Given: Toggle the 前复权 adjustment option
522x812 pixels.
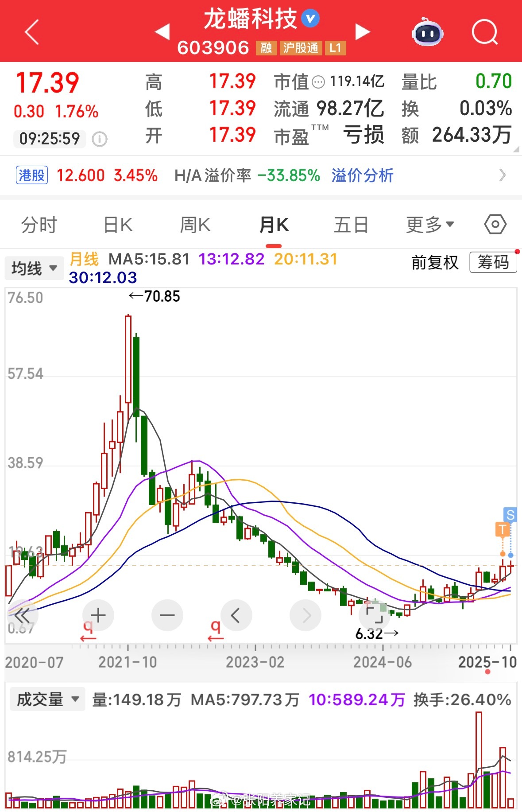Looking at the screenshot, I should 435,263.
